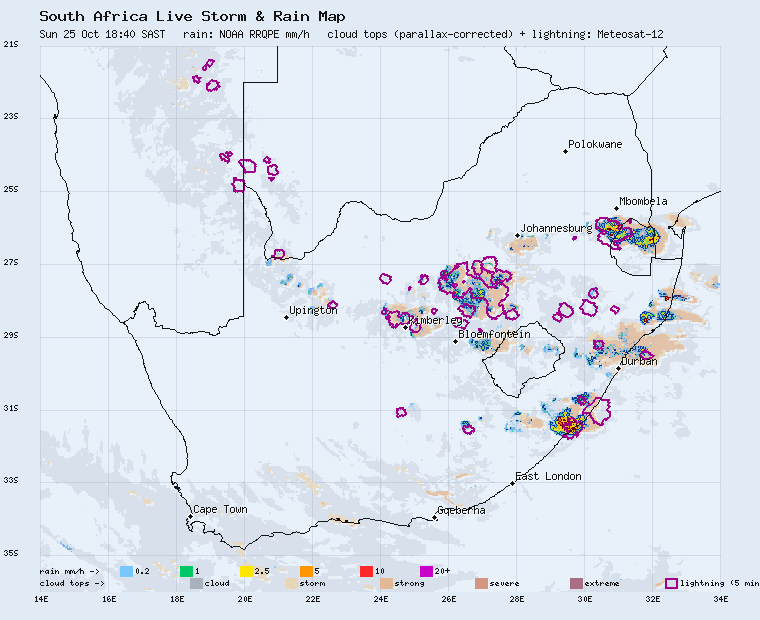Click the Upington city marker diamond
The width and height of the screenshot is (760, 620).
coord(286,318)
